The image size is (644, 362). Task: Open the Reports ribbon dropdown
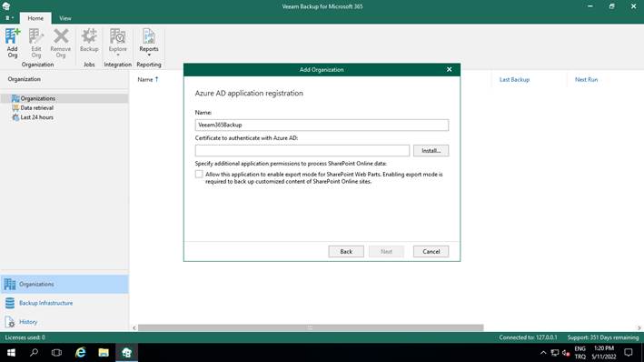[x=149, y=43]
